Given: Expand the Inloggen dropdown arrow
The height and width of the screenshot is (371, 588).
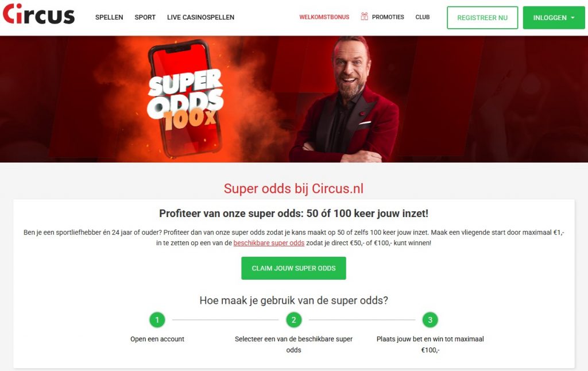Looking at the screenshot, I should pyautogui.click(x=572, y=18).
